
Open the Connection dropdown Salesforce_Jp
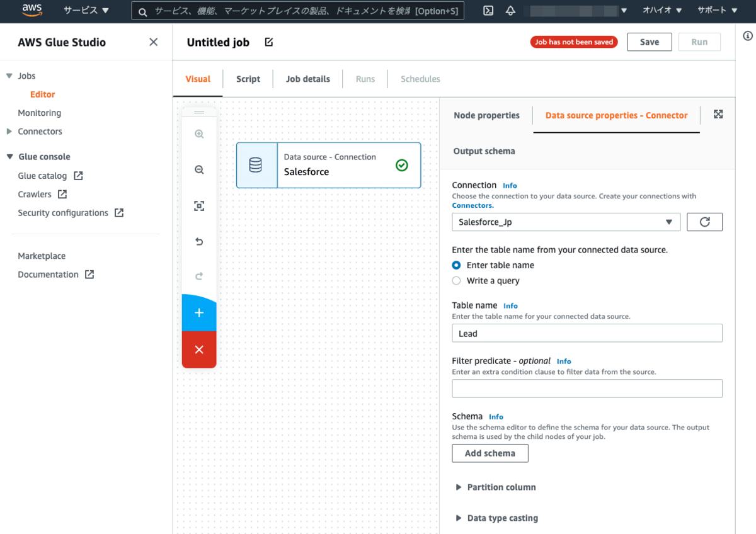point(566,222)
